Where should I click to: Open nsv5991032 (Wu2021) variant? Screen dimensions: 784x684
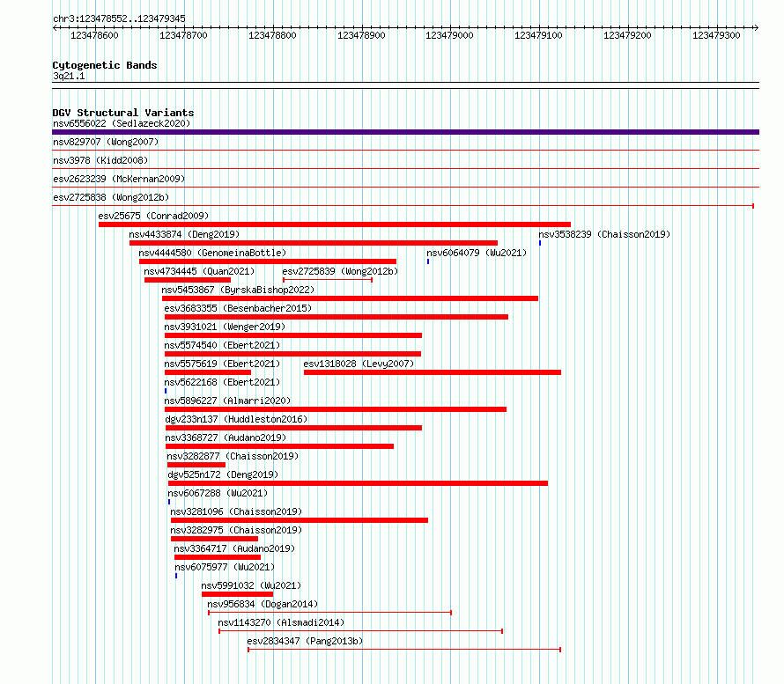click(251, 585)
